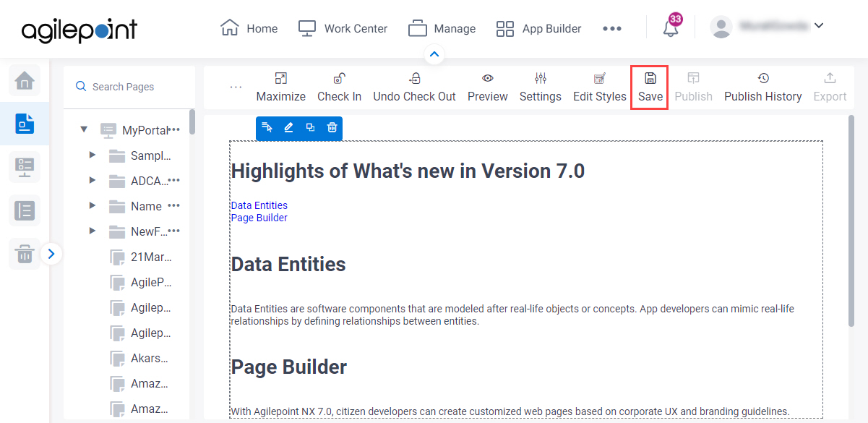The height and width of the screenshot is (423, 868).
Task: Open Work Center menu
Action: point(343,29)
